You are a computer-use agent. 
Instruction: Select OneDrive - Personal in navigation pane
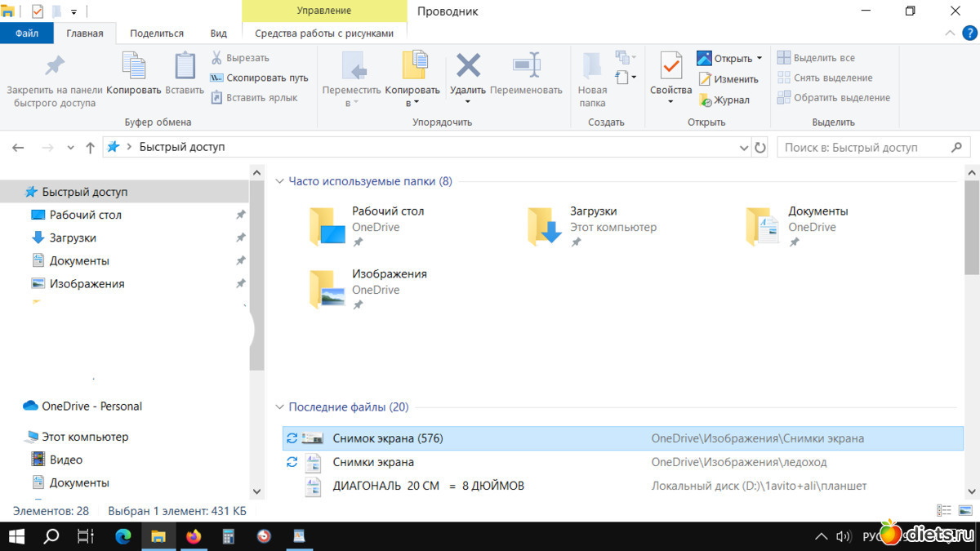point(91,406)
